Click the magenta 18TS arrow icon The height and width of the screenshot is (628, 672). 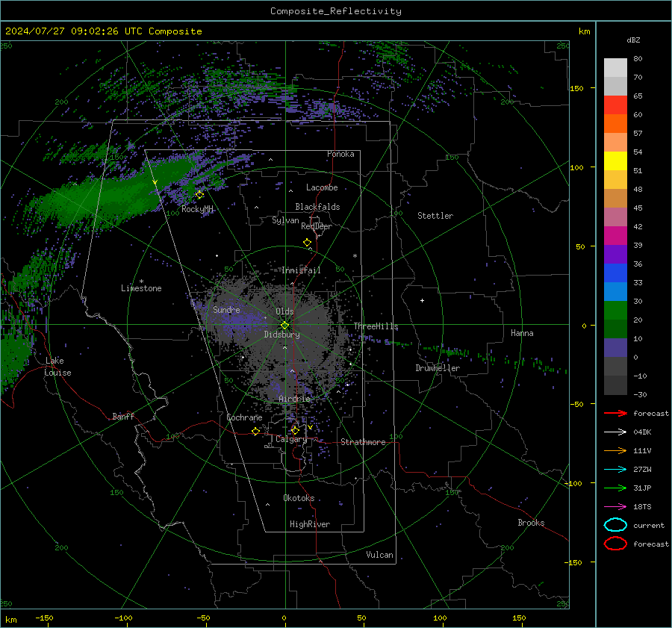click(615, 507)
